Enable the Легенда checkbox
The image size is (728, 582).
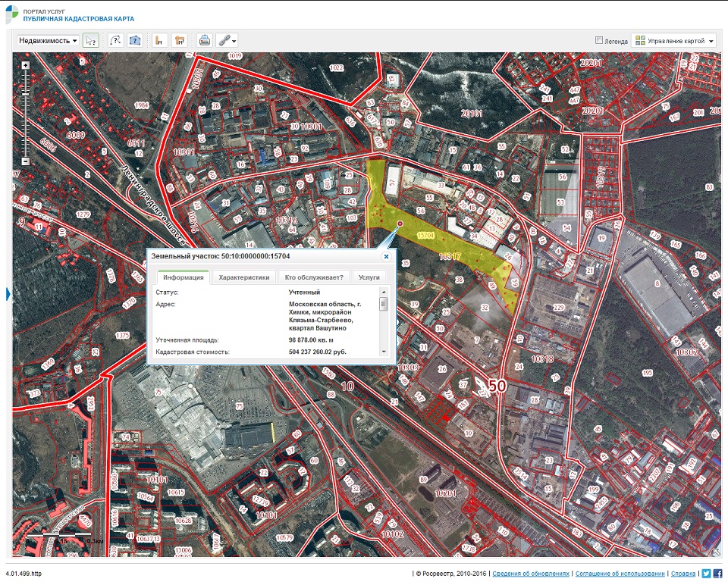[x=599, y=41]
